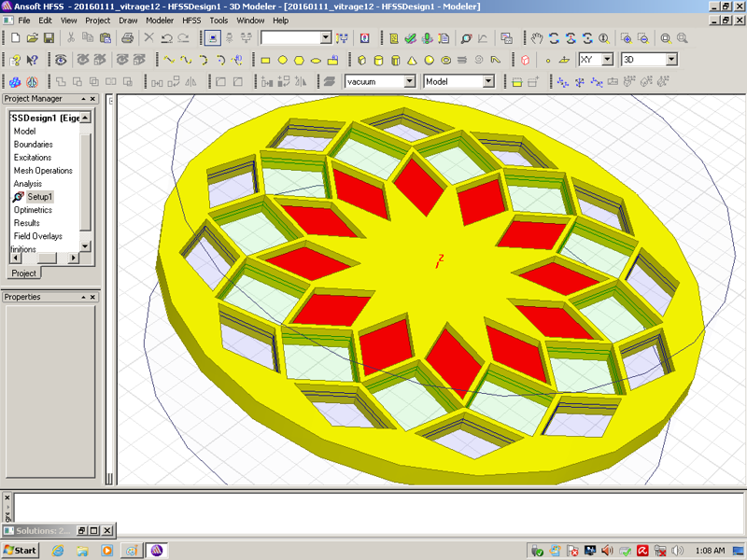Select the Draw sphere tool
747x560 pixels.
[430, 60]
